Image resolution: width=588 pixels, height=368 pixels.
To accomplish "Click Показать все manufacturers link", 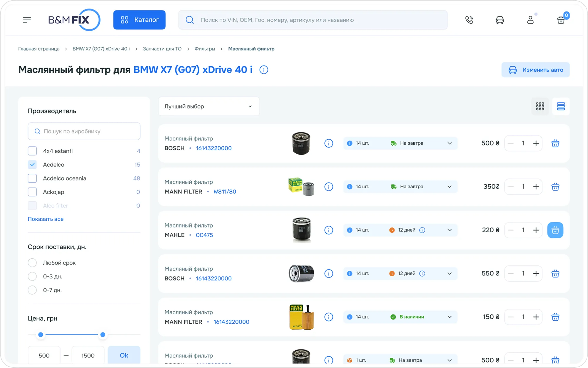I will tap(46, 219).
